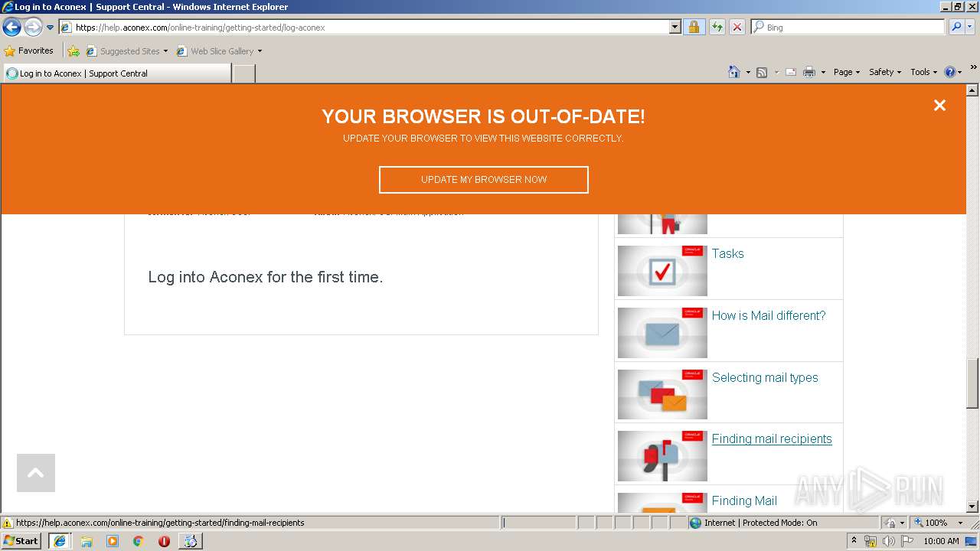The width and height of the screenshot is (980, 551).
Task: Open the Favorites center
Action: click(x=29, y=51)
